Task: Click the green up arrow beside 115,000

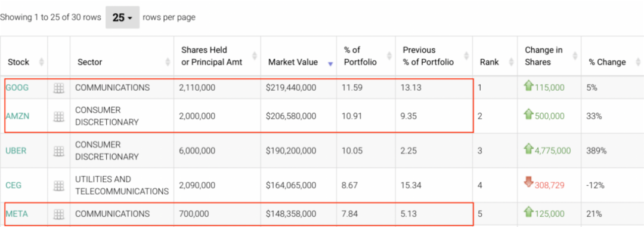Action: click(x=528, y=86)
